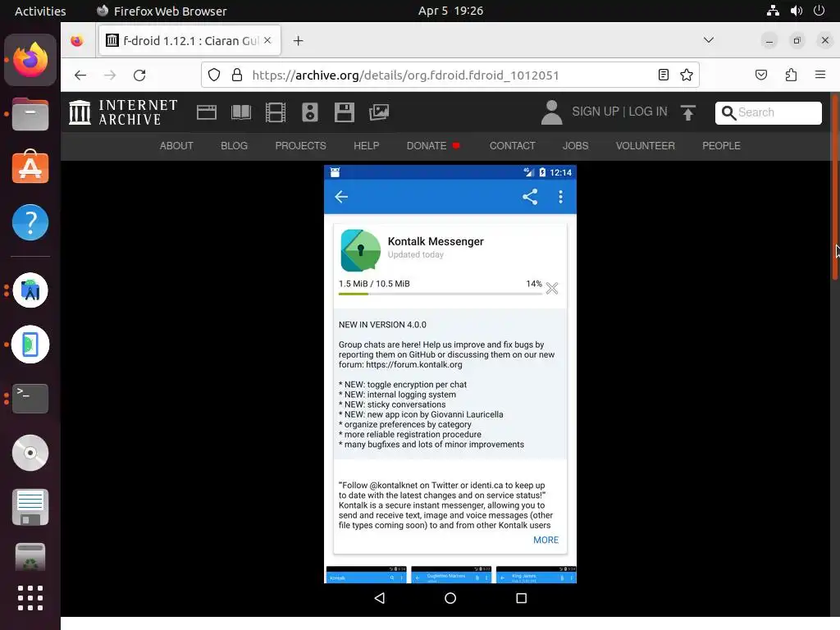Open the ABOUT menu item
This screenshot has width=840, height=630.
coord(176,146)
